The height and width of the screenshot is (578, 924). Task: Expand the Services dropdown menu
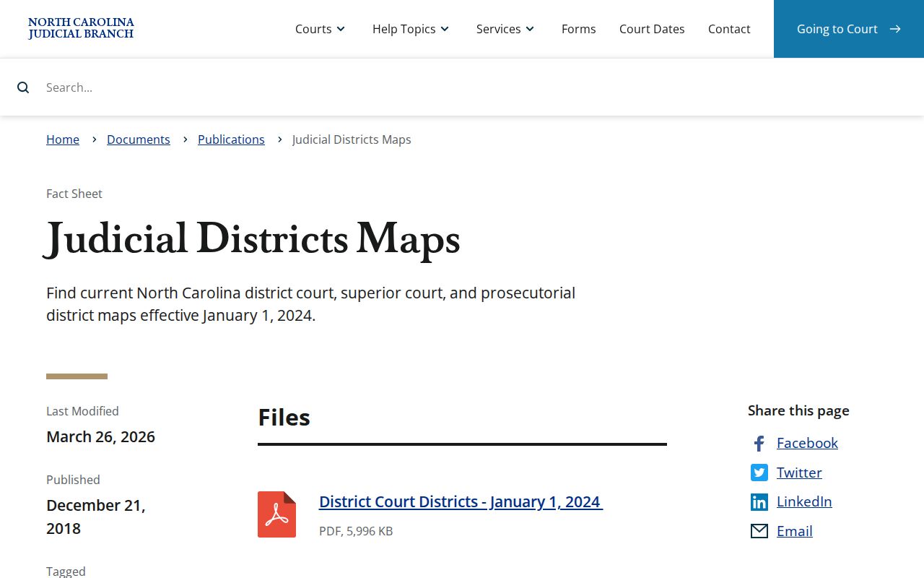pyautogui.click(x=505, y=29)
